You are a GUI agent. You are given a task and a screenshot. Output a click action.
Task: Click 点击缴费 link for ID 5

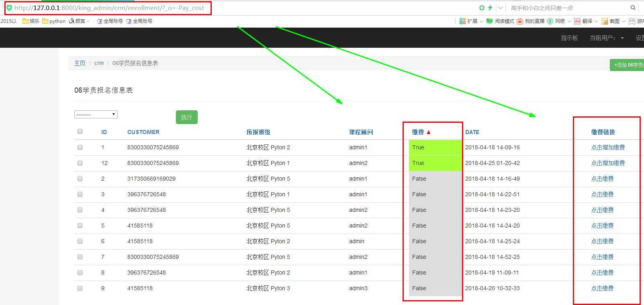click(602, 226)
